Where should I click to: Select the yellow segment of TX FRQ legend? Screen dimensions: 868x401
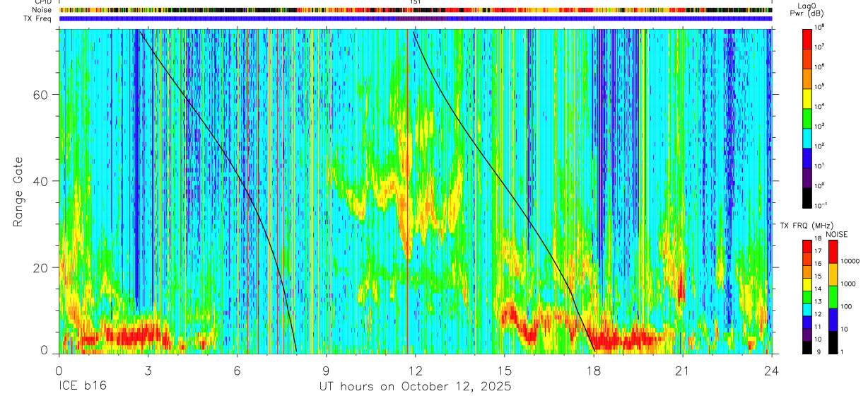click(807, 284)
